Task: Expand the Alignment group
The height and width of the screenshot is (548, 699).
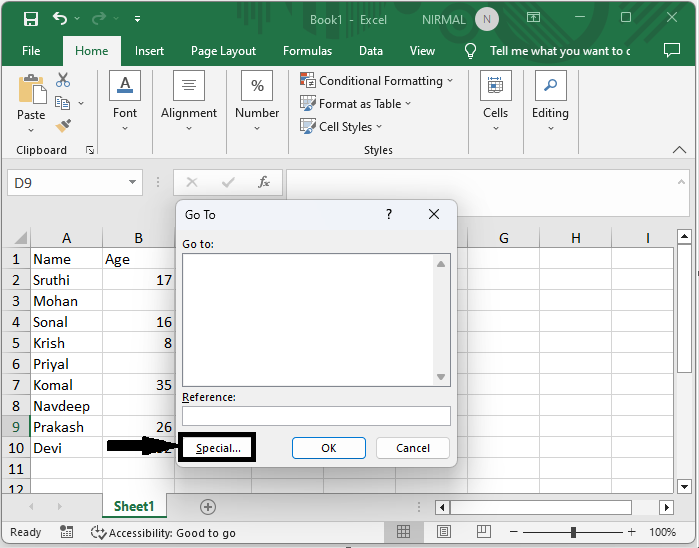Action: click(x=189, y=102)
